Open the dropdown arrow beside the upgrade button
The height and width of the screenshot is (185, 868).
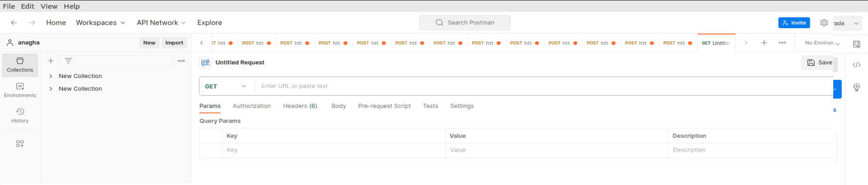(856, 23)
